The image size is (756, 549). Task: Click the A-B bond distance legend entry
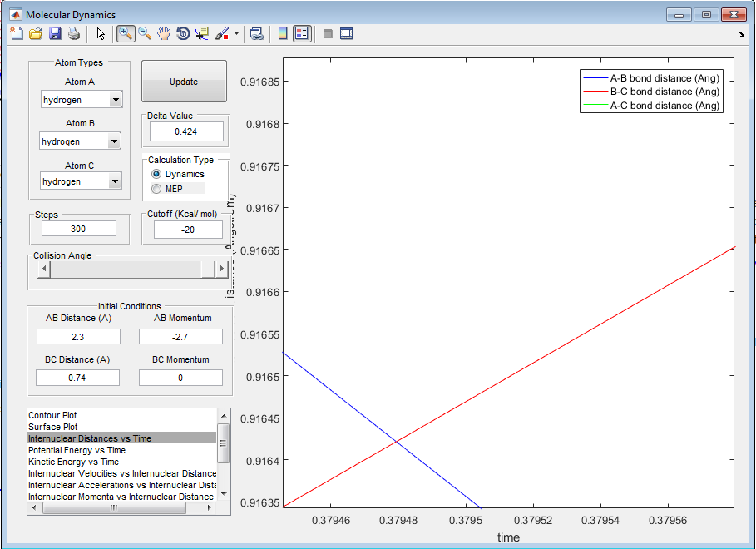click(651, 77)
